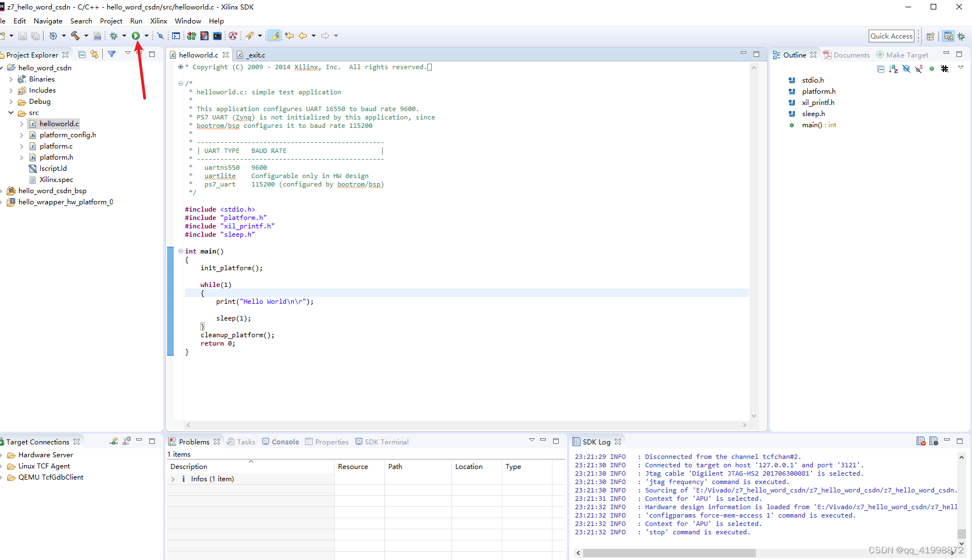Open the Quick Access field
The height and width of the screenshot is (560, 972).
pos(891,35)
